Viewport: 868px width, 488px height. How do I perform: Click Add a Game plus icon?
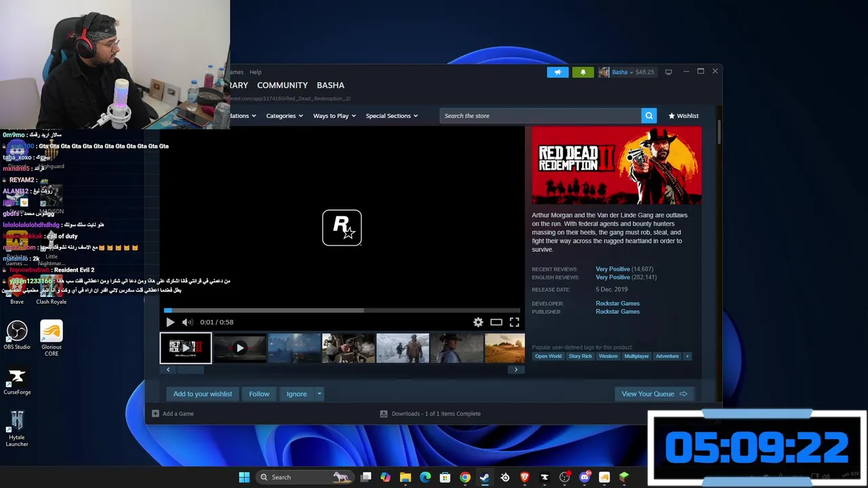155,413
